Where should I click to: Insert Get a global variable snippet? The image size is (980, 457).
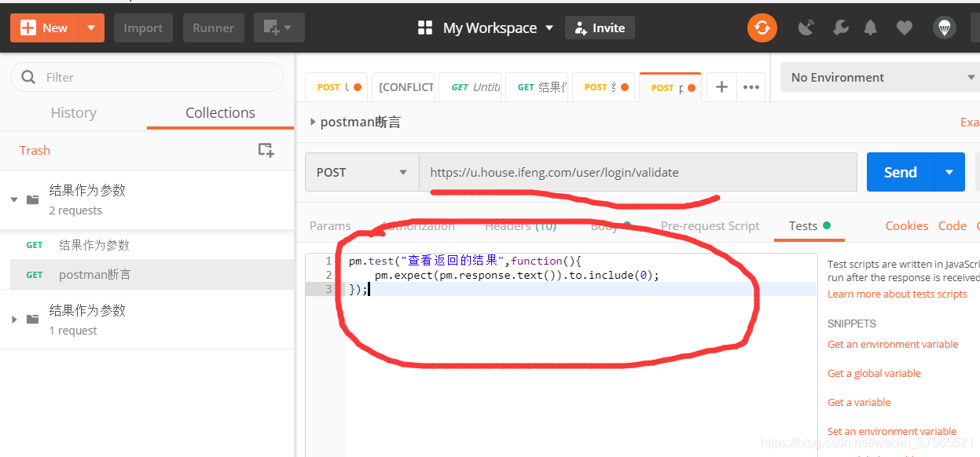(x=874, y=373)
